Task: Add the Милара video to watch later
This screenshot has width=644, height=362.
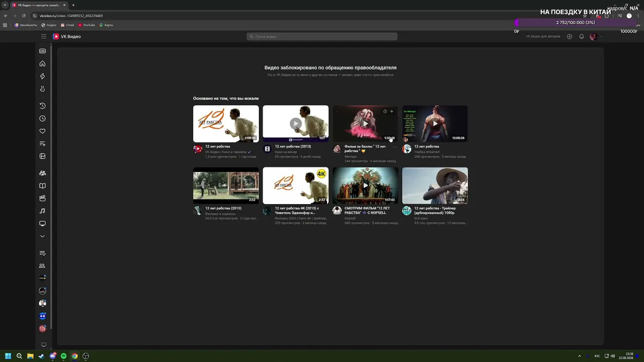Action: [x=385, y=112]
